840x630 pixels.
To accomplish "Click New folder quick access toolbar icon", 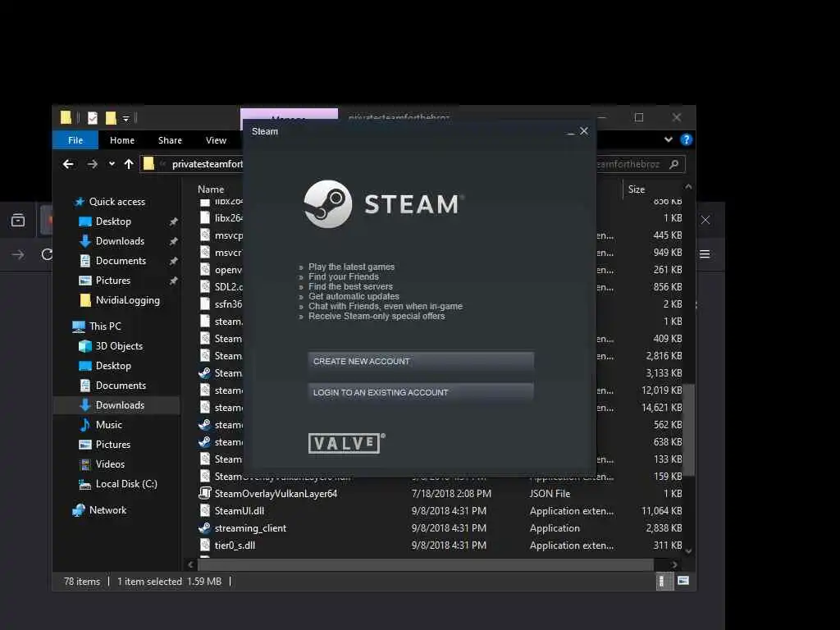I will (111, 118).
